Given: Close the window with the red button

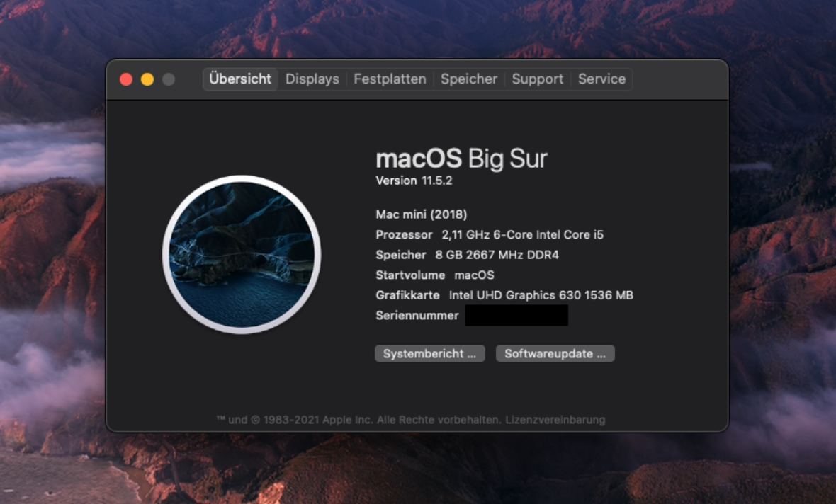Looking at the screenshot, I should (126, 79).
